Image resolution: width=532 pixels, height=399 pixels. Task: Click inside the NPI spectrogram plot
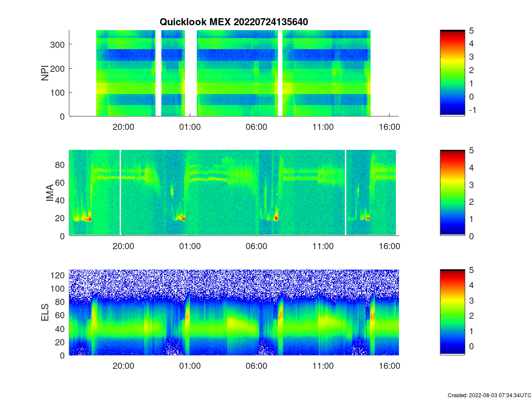234,73
